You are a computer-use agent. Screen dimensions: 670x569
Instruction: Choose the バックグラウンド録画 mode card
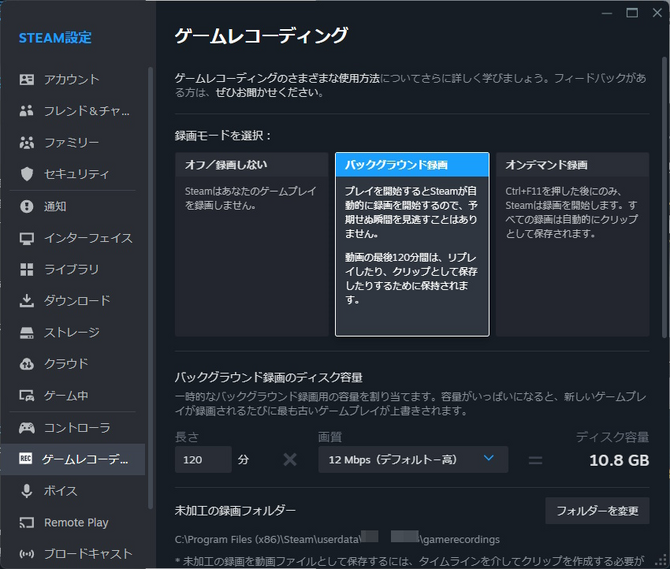point(412,245)
